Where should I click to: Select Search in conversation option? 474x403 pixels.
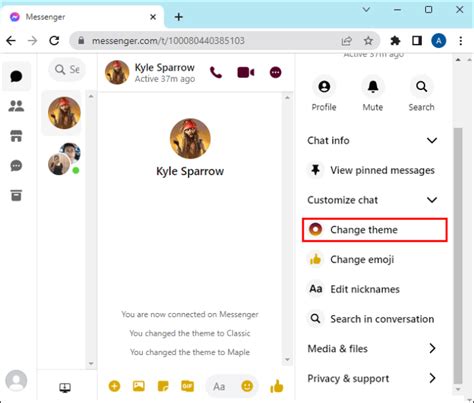click(374, 319)
